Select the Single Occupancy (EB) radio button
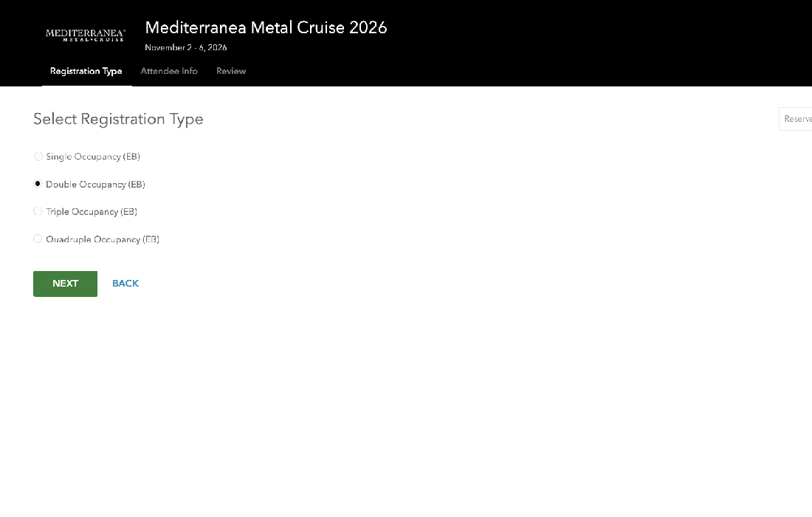Image resolution: width=812 pixels, height=517 pixels. (x=38, y=157)
